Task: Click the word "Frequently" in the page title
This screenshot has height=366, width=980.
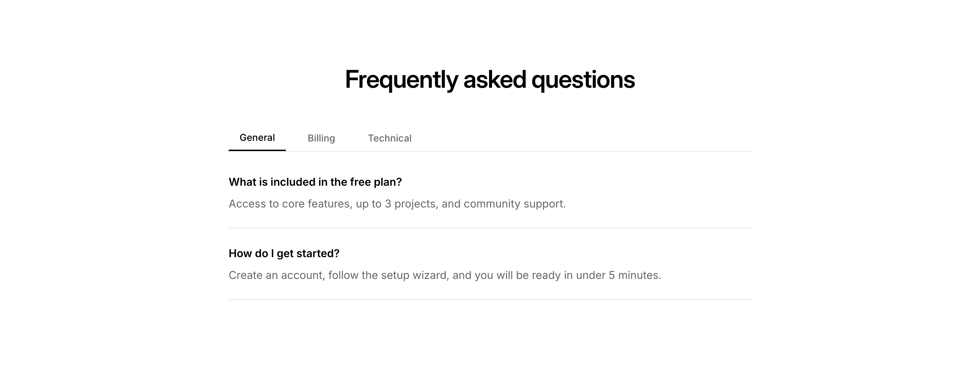Action: tap(401, 80)
